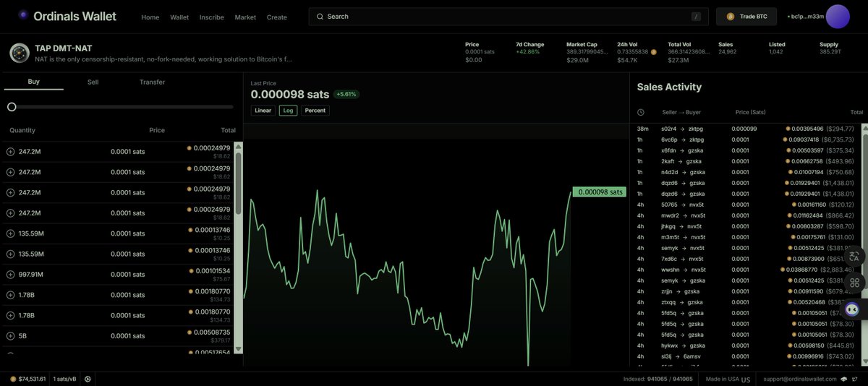Switch to the Buy tab
Image resolution: width=868 pixels, height=386 pixels.
[33, 82]
